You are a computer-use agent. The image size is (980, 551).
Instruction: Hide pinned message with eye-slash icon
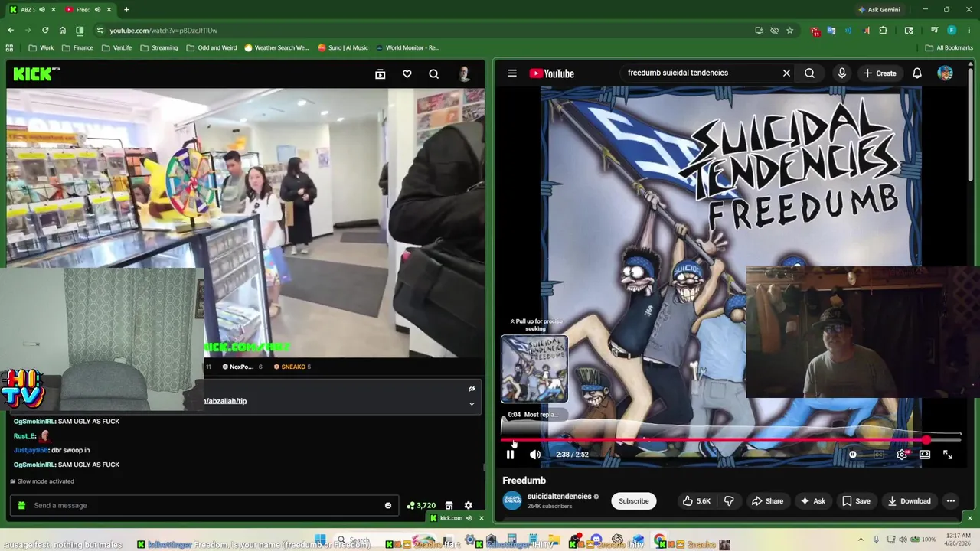pyautogui.click(x=472, y=389)
